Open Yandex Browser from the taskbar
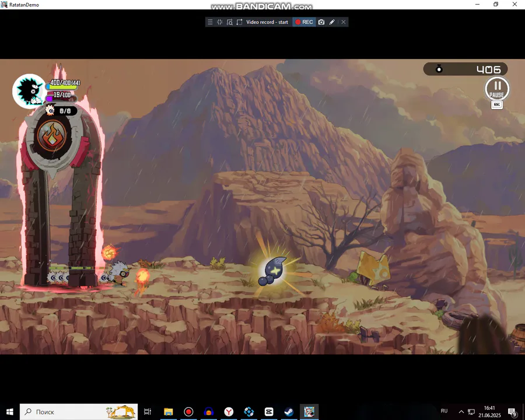 [x=229, y=412]
